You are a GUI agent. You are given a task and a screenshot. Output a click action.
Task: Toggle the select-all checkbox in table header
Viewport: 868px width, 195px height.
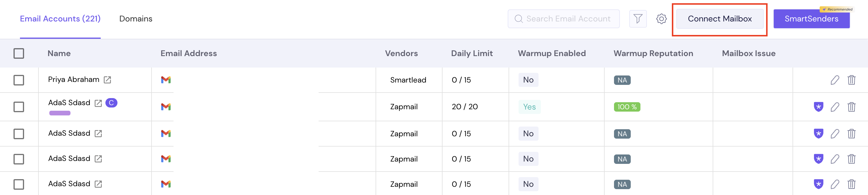pos(19,53)
